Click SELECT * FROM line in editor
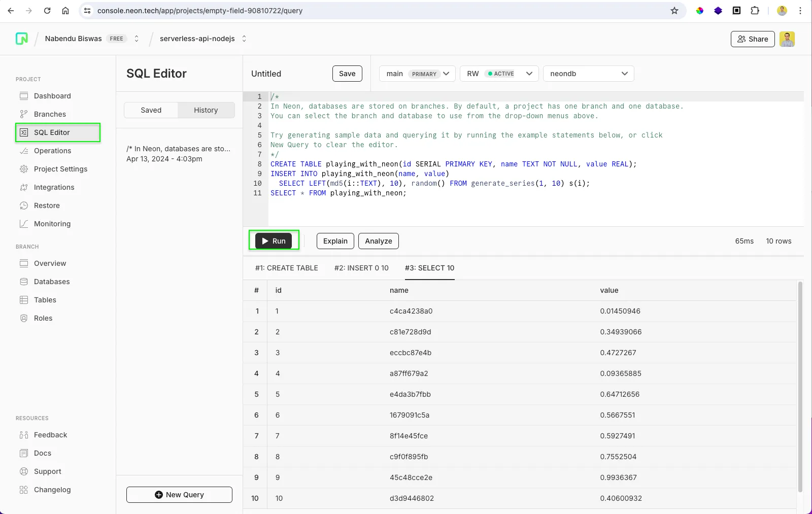 pos(339,193)
